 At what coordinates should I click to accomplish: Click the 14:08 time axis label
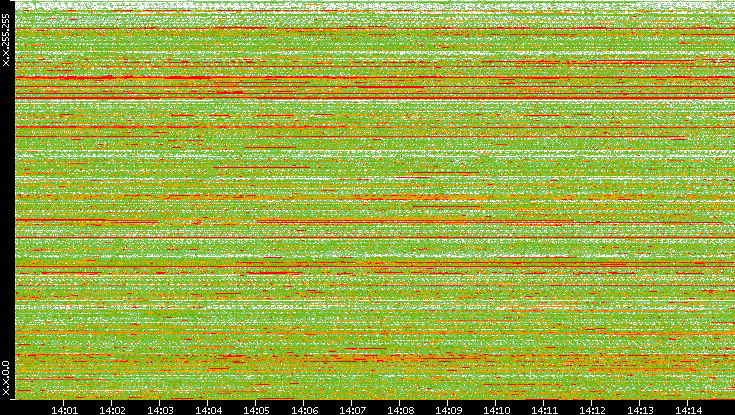tap(400, 410)
